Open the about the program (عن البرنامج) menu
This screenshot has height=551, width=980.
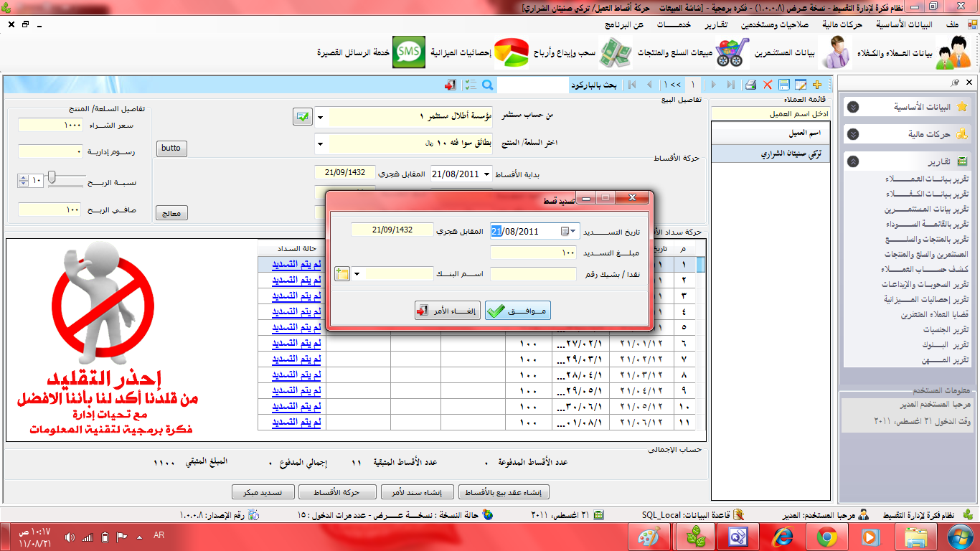(x=624, y=24)
